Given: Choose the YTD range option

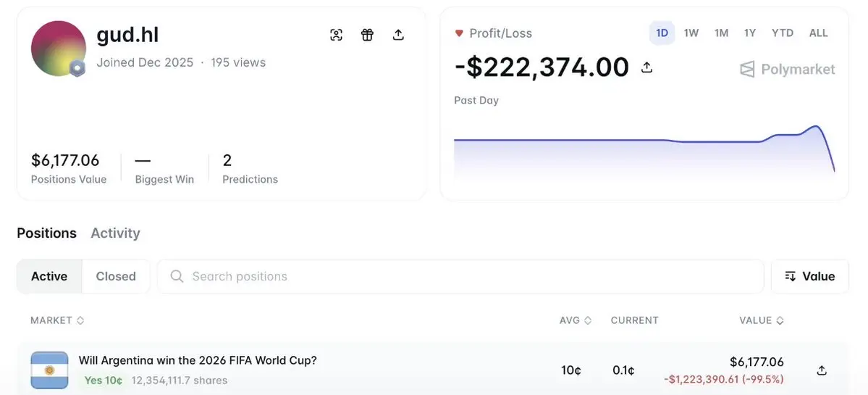Looking at the screenshot, I should tap(782, 33).
